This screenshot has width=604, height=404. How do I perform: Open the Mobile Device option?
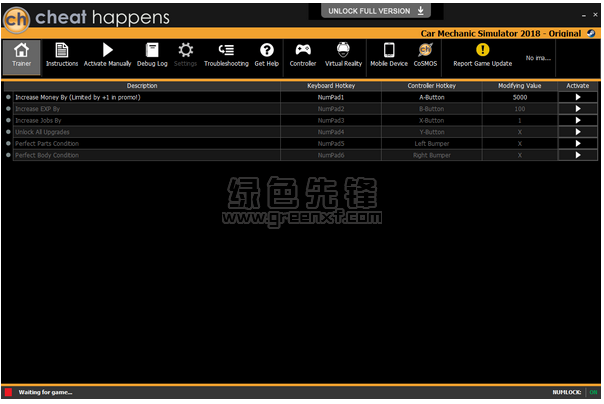coord(389,55)
